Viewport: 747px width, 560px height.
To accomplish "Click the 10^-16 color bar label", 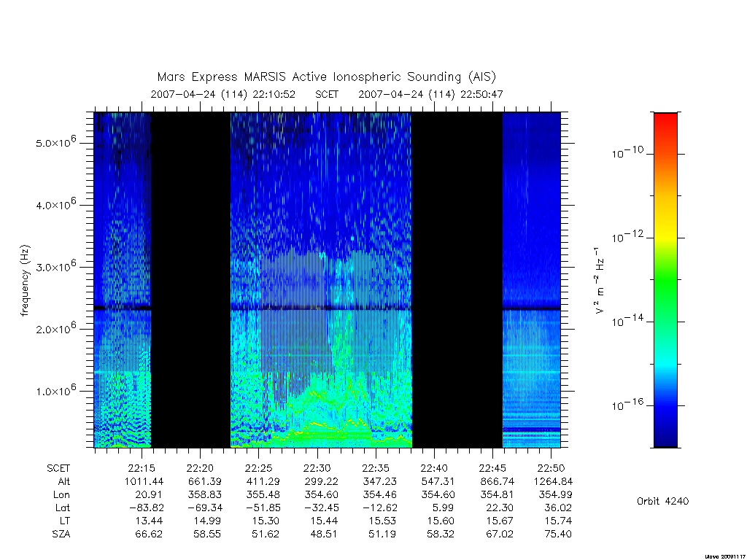I will pyautogui.click(x=627, y=404).
